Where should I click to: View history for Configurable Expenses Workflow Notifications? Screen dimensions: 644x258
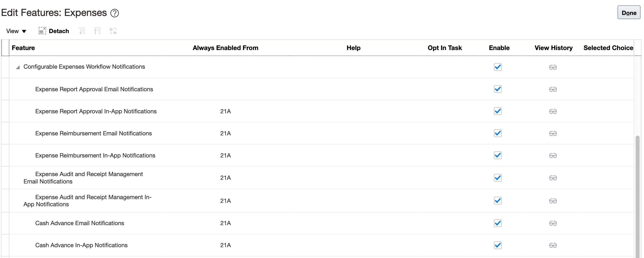[553, 67]
